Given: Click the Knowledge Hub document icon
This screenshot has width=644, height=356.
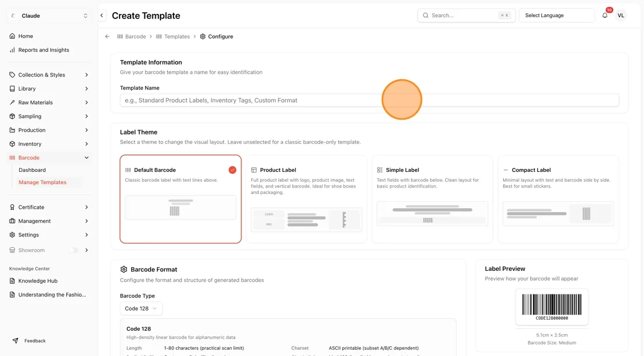Looking at the screenshot, I should pos(12,281).
